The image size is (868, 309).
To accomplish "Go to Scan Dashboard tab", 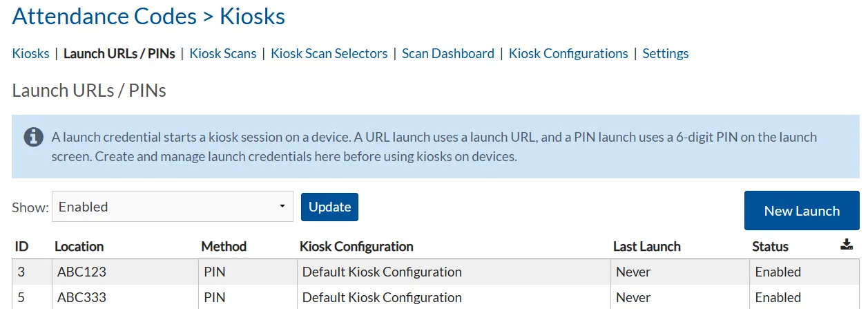I will (448, 53).
